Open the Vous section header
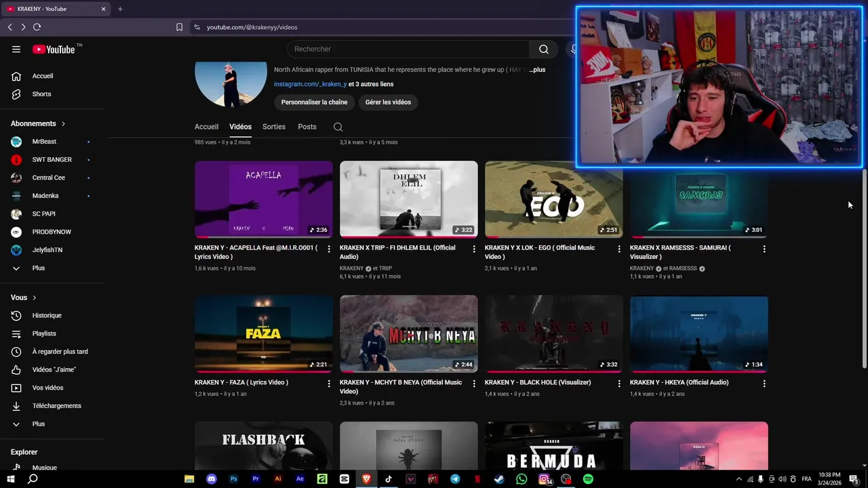The image size is (868, 488). (24, 298)
